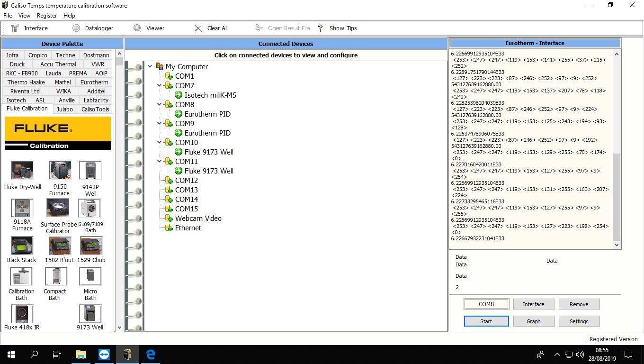Open the Viewer magnifier icon
The image size is (644, 364).
point(137,28)
